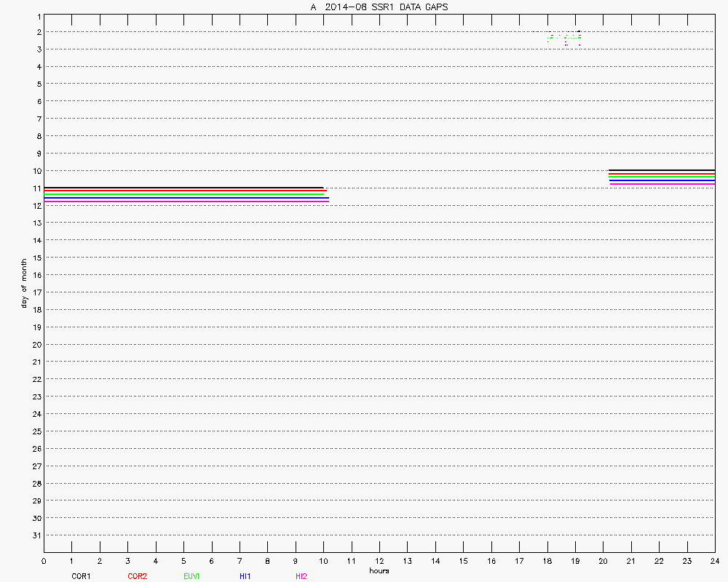This screenshot has height=582, width=728.
Task: Click the 'day of month' y-axis label
Action: point(24,283)
